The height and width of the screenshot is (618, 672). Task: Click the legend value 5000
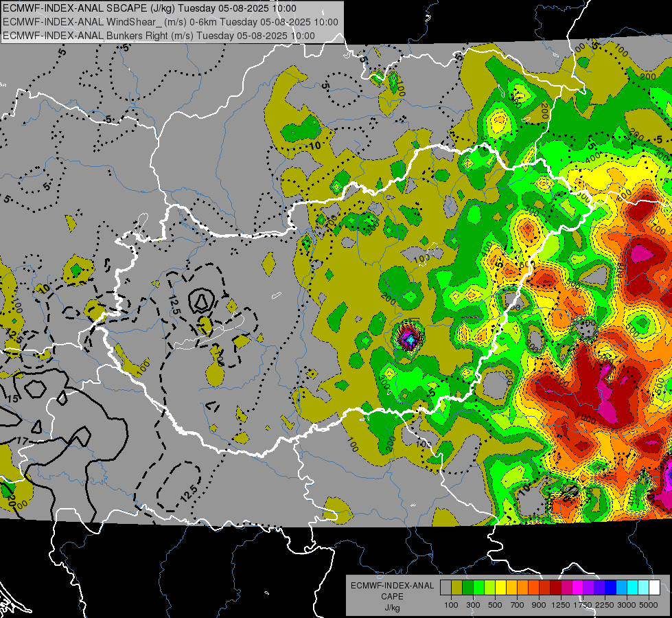point(649,605)
